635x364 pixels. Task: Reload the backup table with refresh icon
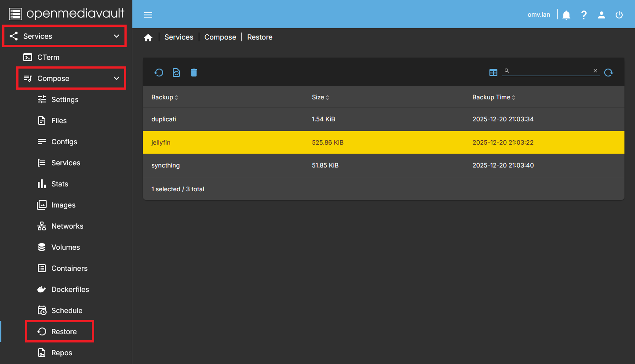[x=609, y=73]
